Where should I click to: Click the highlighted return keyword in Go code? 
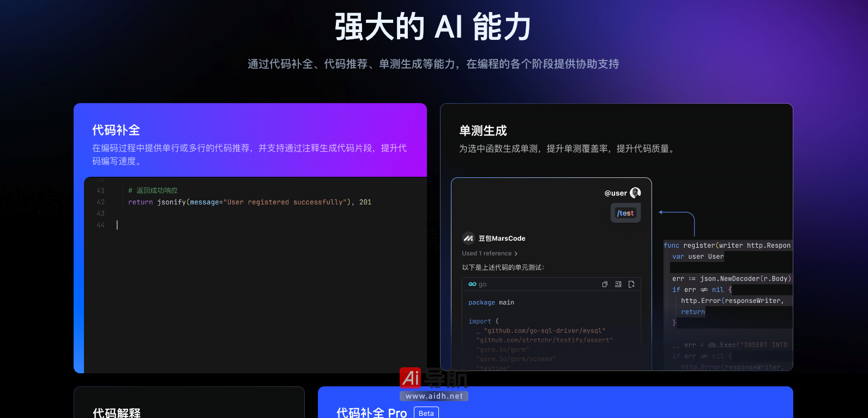[x=693, y=312]
